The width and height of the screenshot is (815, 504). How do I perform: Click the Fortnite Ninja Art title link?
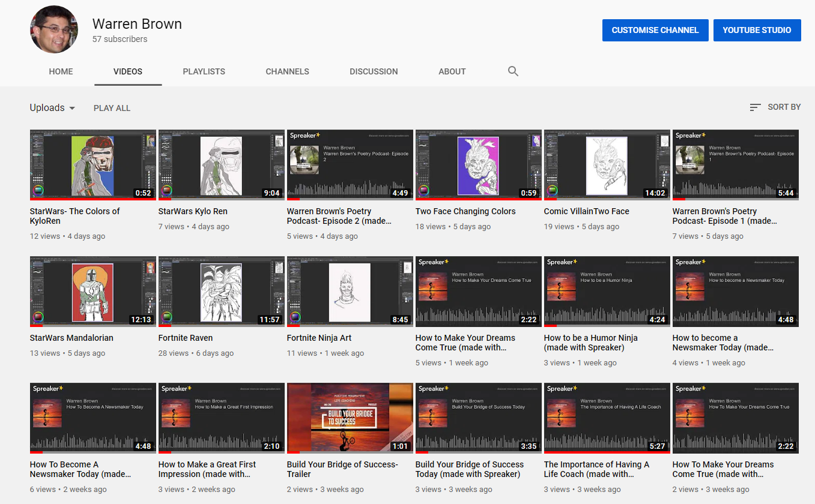pyautogui.click(x=320, y=338)
